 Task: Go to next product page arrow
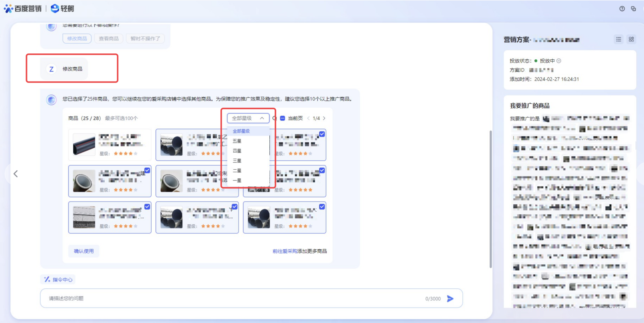click(x=324, y=118)
